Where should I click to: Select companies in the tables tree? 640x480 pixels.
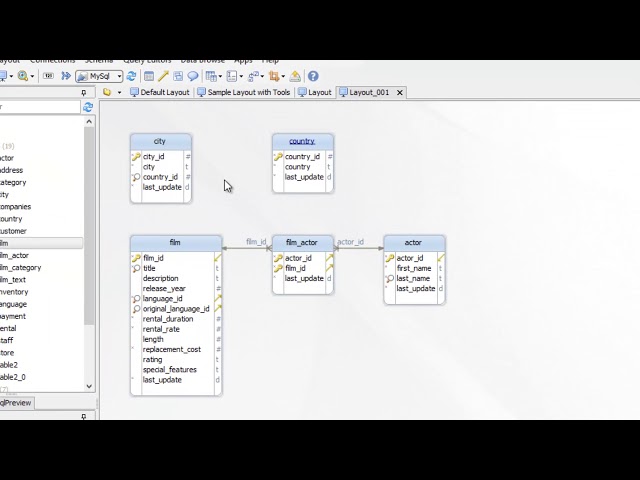[16, 207]
